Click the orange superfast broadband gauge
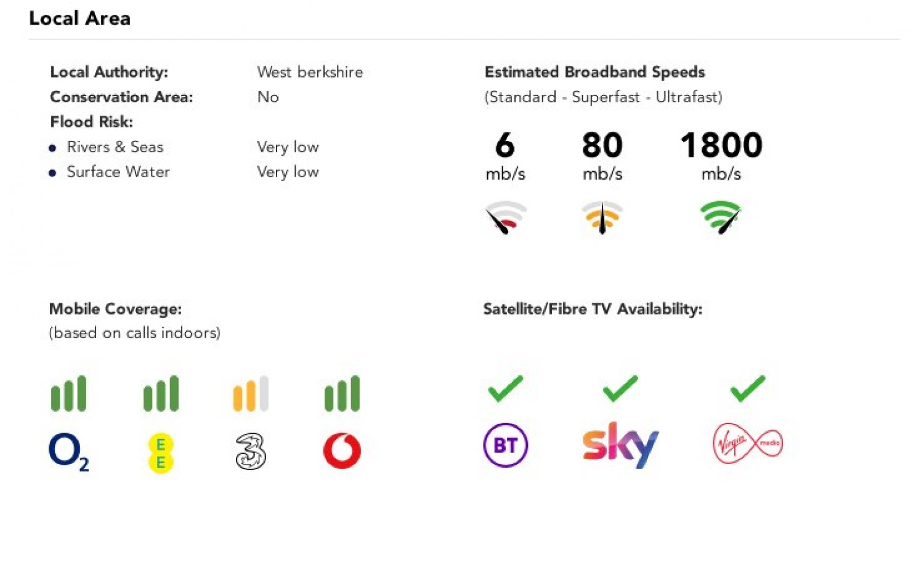The width and height of the screenshot is (924, 565). (x=602, y=217)
